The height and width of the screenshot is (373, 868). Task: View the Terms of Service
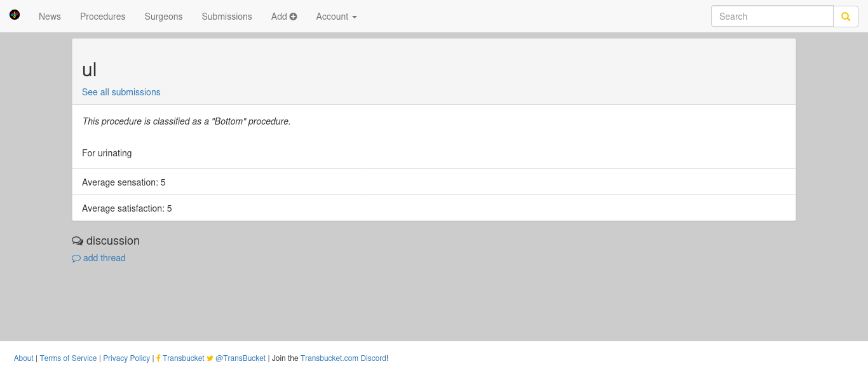pyautogui.click(x=69, y=358)
